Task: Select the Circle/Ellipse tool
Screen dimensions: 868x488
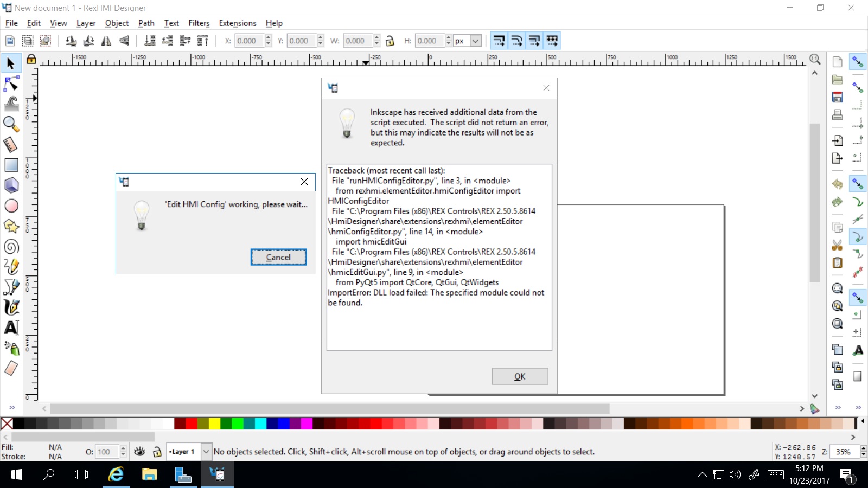Action: tap(11, 206)
